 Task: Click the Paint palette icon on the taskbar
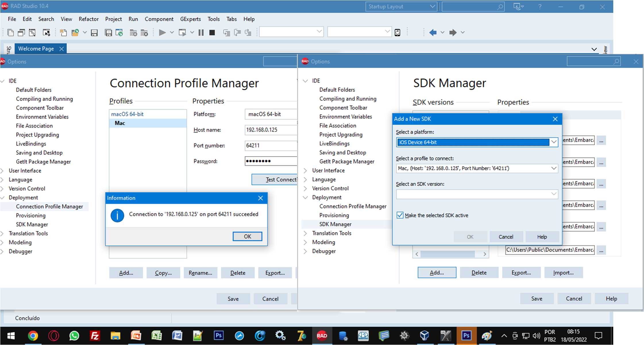487,336
